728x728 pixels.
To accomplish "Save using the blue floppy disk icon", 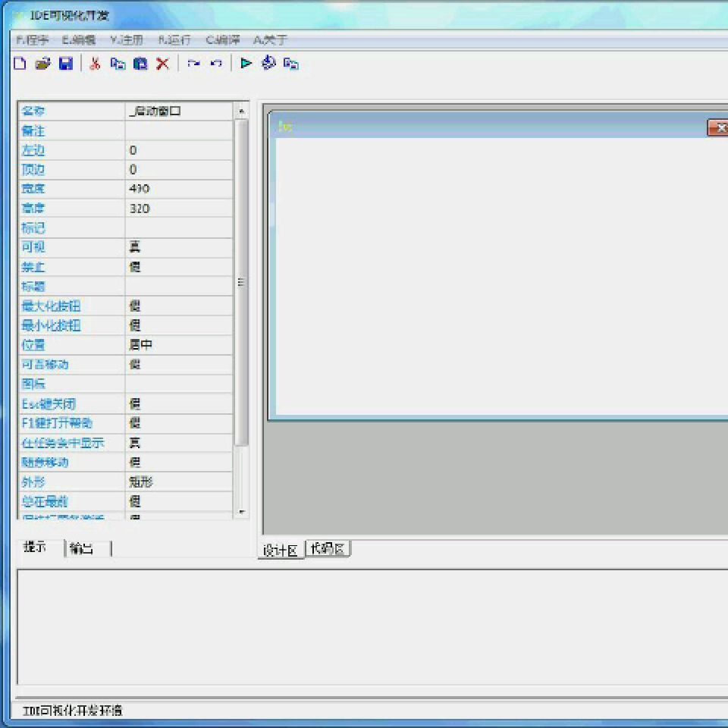I will 66,63.
